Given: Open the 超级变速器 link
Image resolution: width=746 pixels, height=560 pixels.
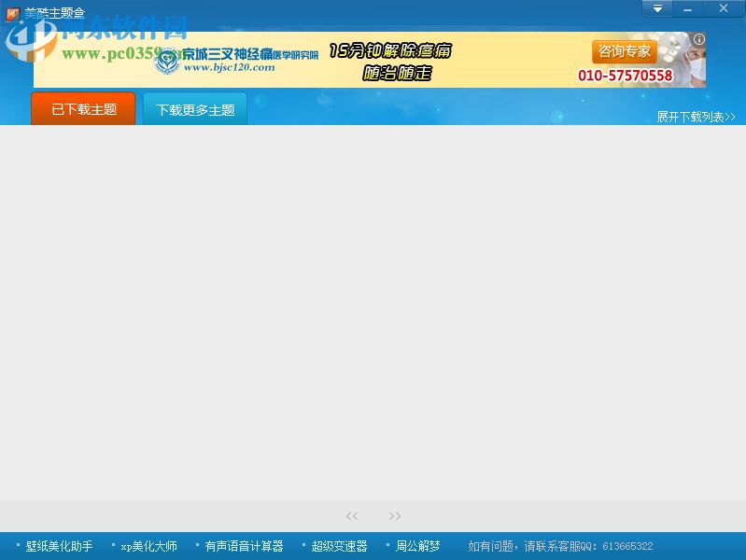Looking at the screenshot, I should pyautogui.click(x=339, y=546).
